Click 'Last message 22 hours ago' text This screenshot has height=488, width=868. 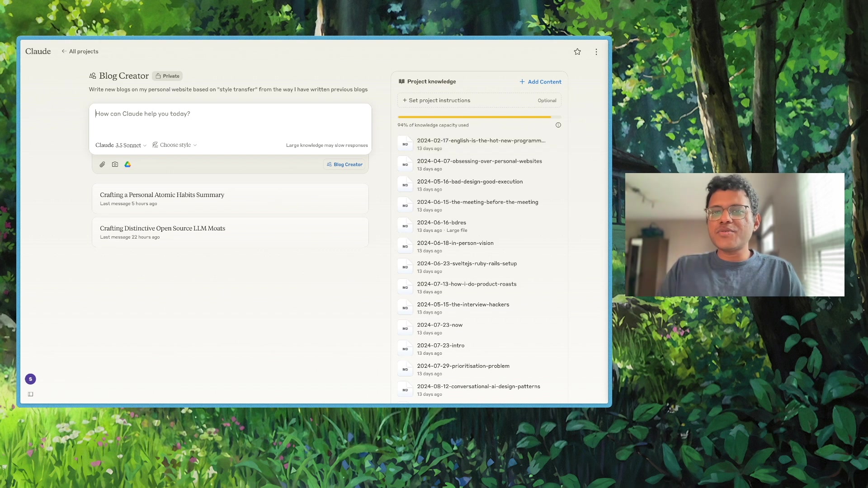[130, 237]
